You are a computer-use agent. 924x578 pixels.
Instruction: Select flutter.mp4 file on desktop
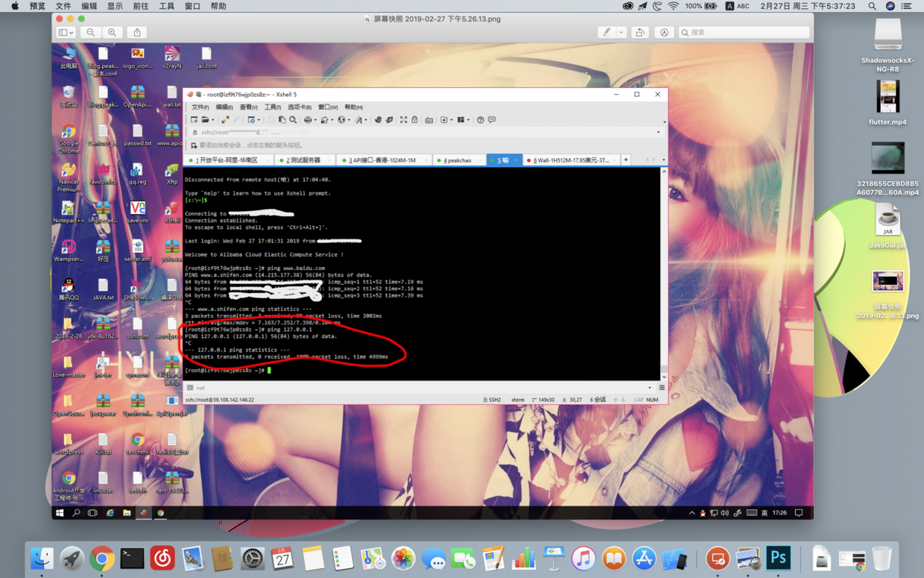point(887,102)
